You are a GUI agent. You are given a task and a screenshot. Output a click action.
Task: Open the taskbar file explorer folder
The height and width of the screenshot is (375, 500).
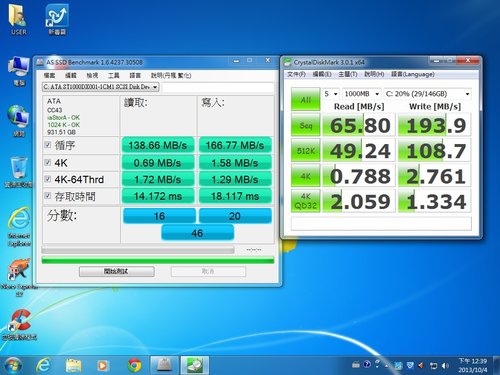coord(73,366)
